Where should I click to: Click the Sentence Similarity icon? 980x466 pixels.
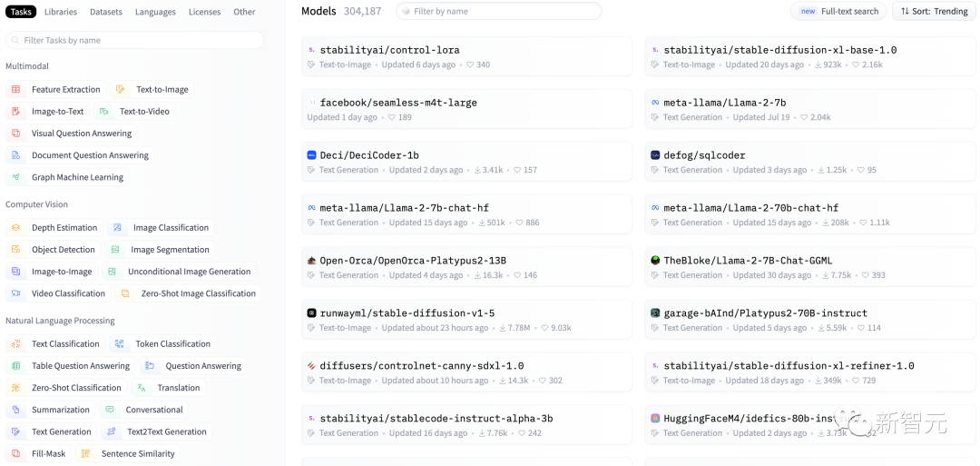85,453
